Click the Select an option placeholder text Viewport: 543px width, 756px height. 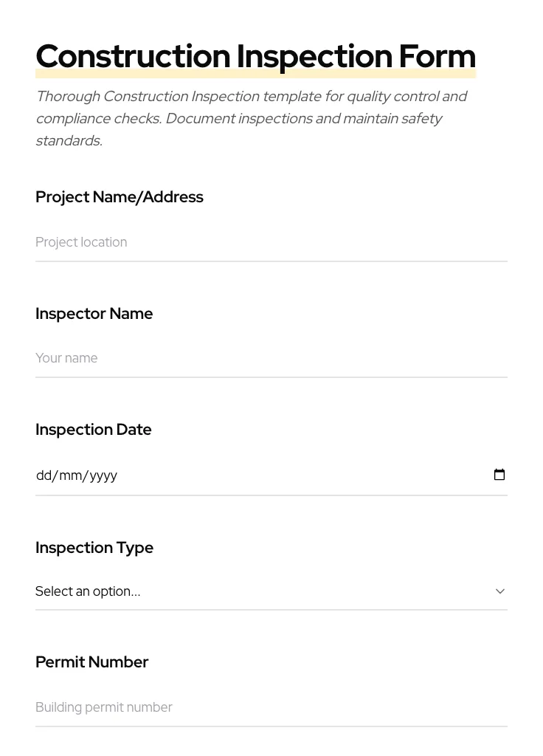(x=88, y=591)
